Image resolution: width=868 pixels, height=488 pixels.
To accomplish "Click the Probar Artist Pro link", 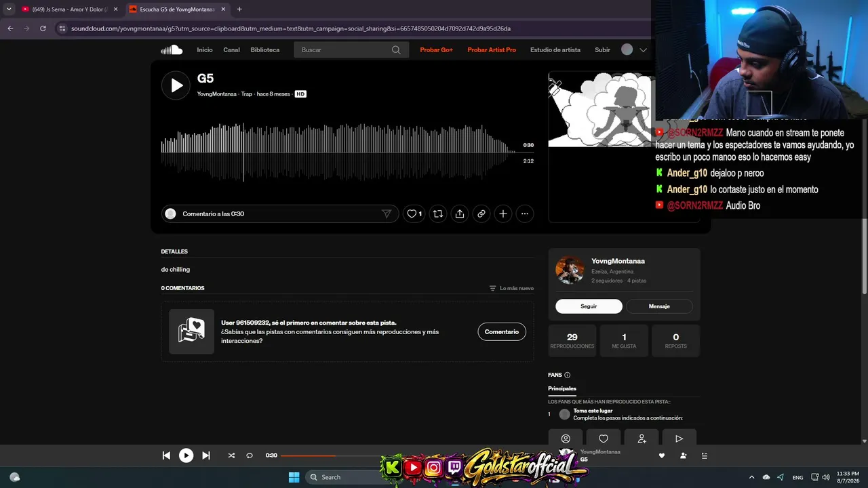I will click(x=492, y=49).
